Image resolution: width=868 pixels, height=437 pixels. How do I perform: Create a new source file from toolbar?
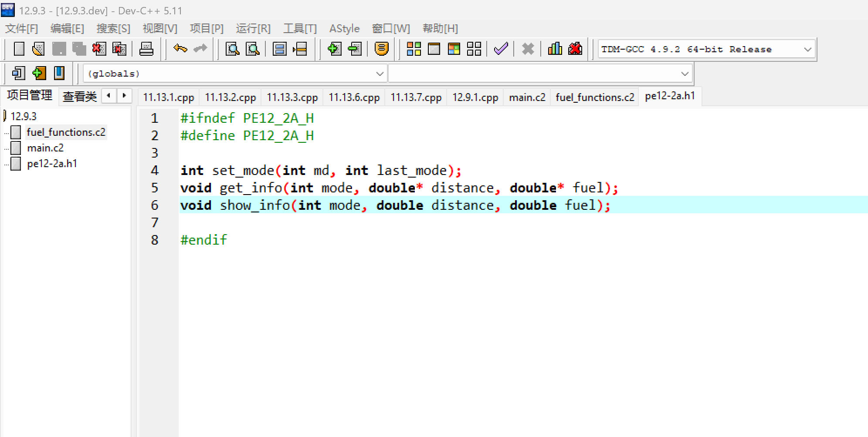[x=19, y=49]
